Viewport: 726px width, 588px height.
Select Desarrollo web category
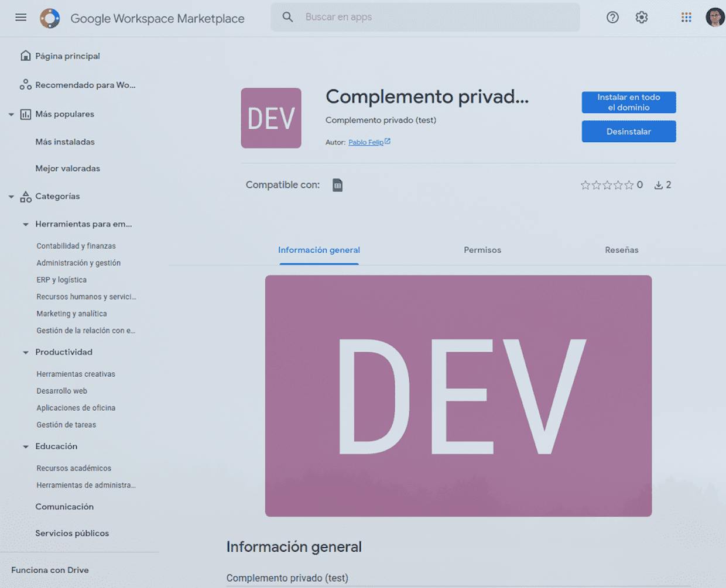click(x=61, y=391)
